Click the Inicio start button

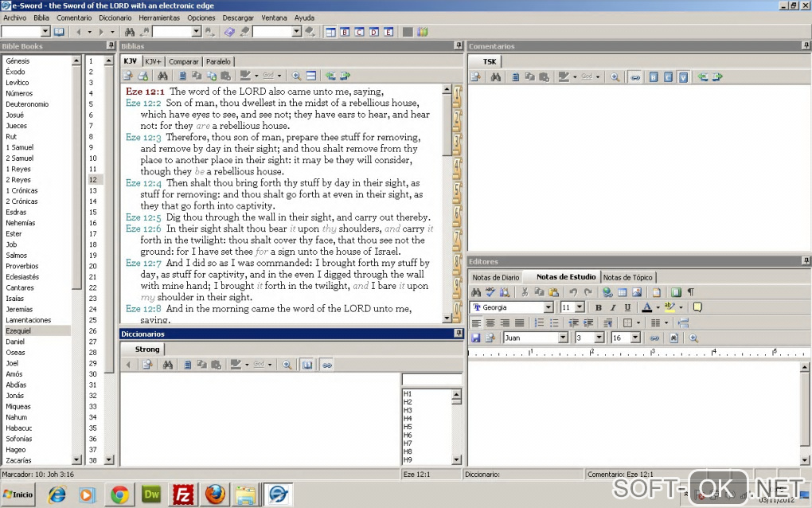18,494
